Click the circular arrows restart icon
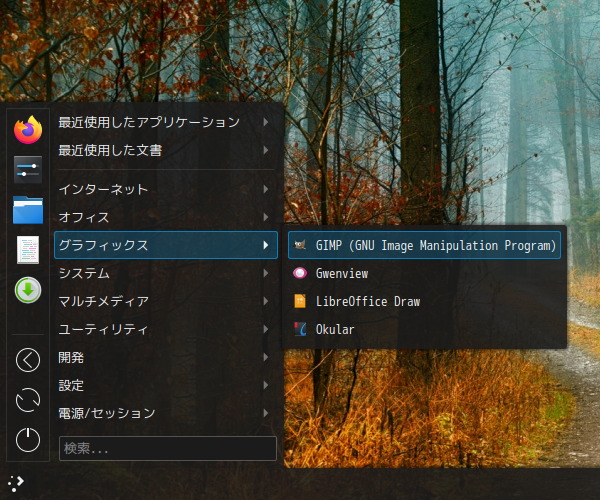This screenshot has width=600, height=500. [x=28, y=400]
